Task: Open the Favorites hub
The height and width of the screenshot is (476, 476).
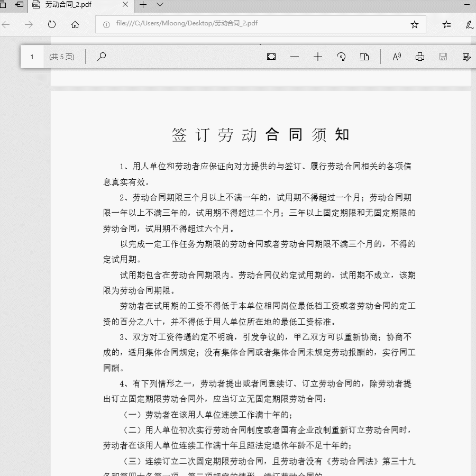Action: (x=446, y=24)
